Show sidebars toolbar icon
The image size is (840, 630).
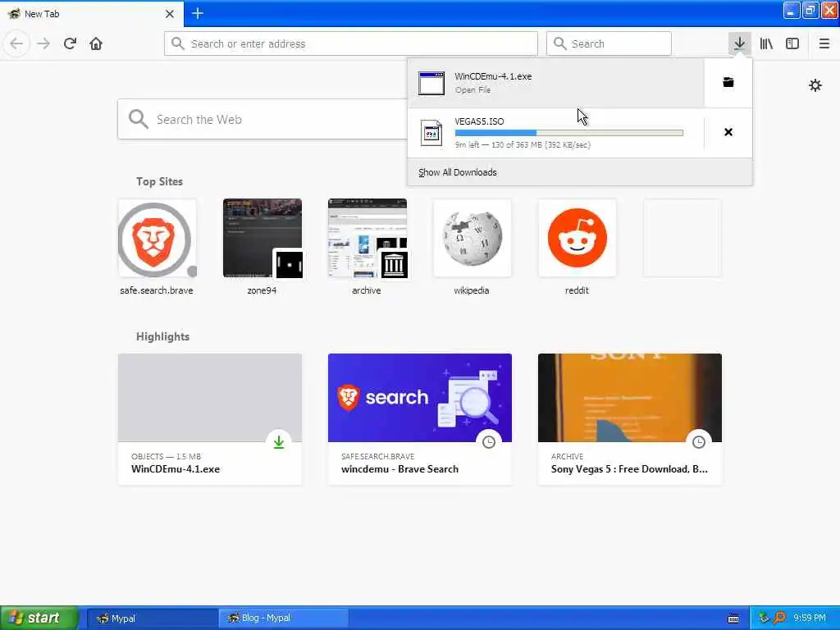click(x=792, y=43)
